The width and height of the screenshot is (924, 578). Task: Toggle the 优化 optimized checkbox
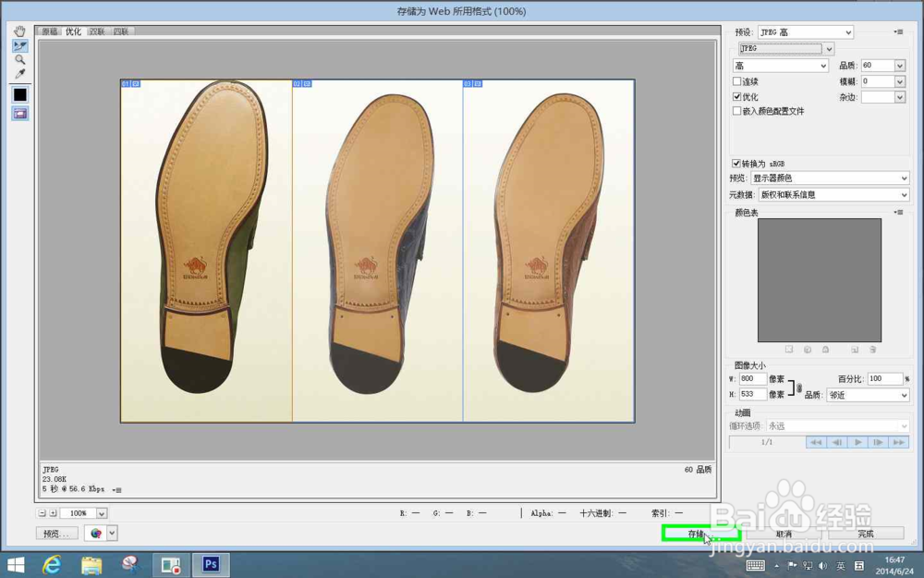click(x=736, y=97)
